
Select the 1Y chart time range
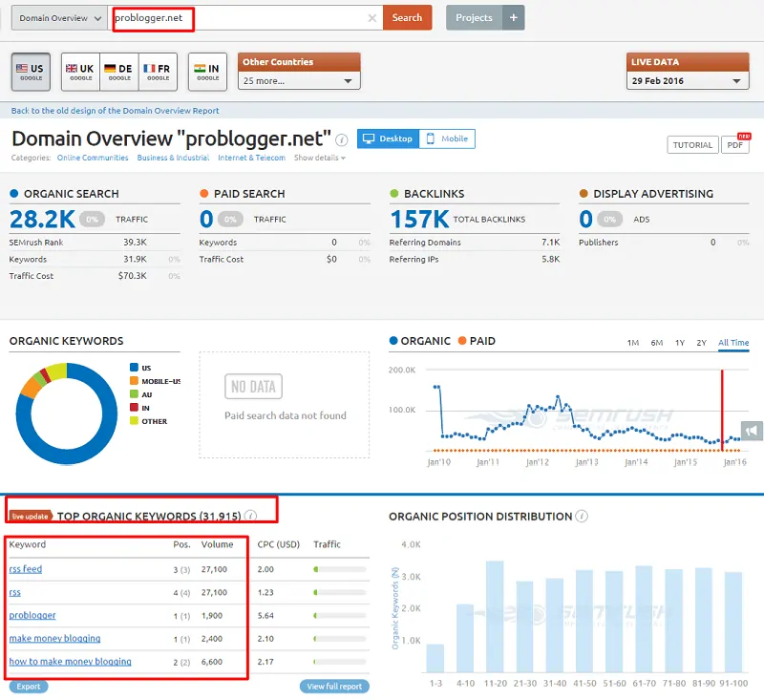(x=680, y=343)
